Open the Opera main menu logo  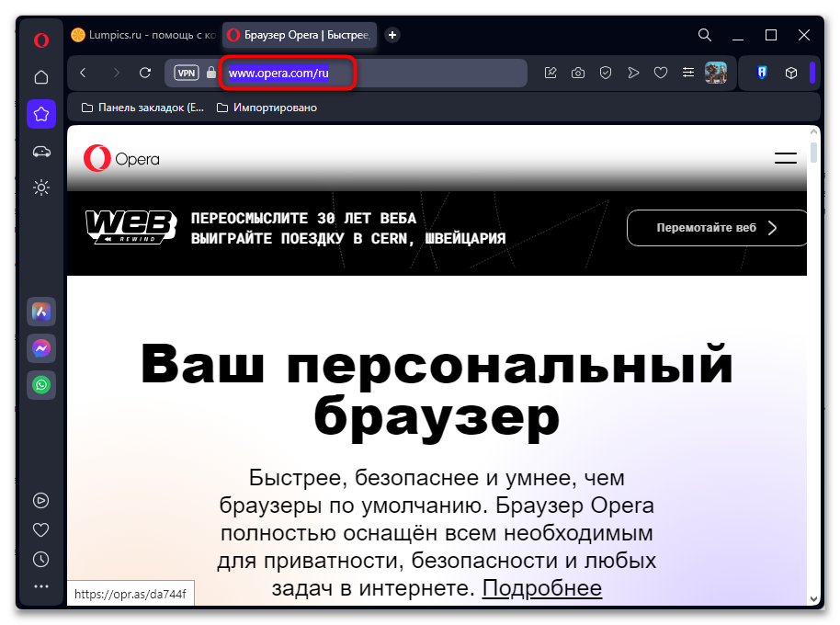click(41, 40)
